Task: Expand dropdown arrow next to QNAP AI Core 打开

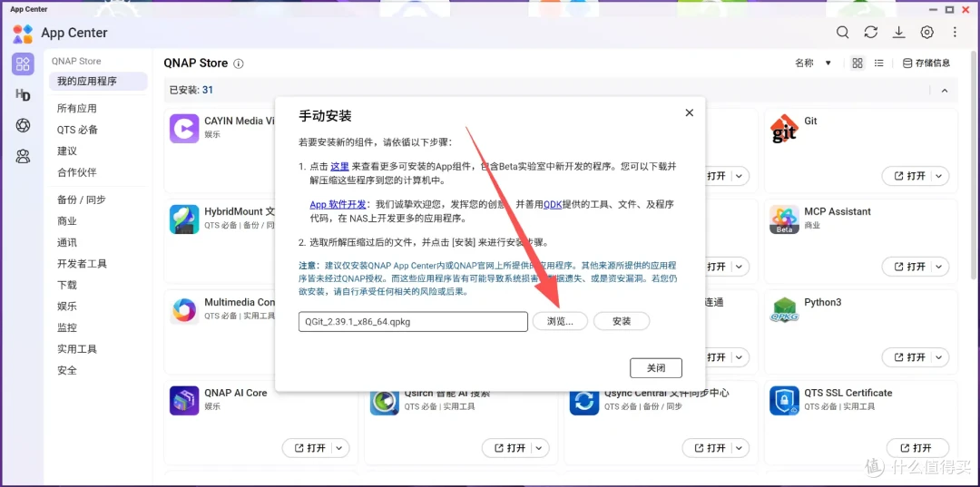Action: click(340, 448)
